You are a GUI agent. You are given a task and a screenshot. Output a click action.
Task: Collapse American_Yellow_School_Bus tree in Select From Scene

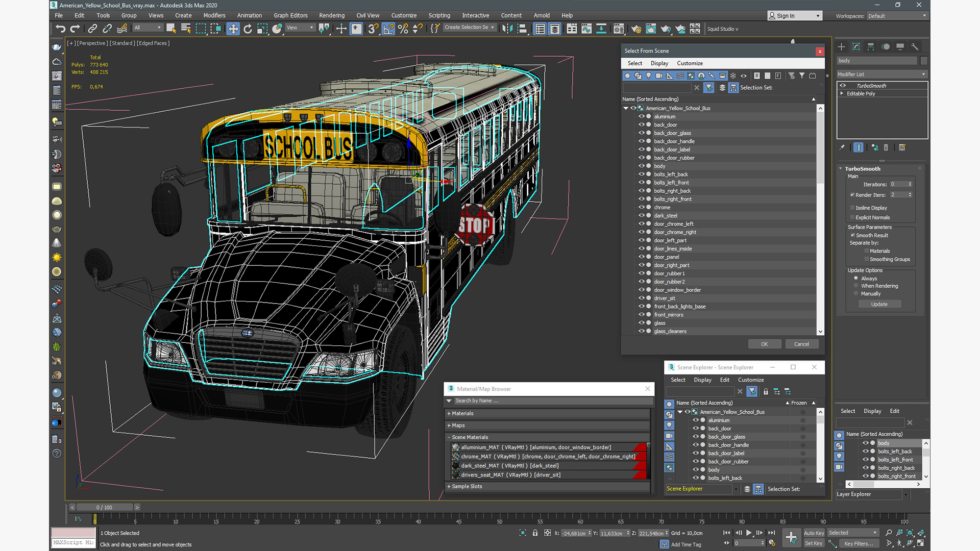point(626,108)
